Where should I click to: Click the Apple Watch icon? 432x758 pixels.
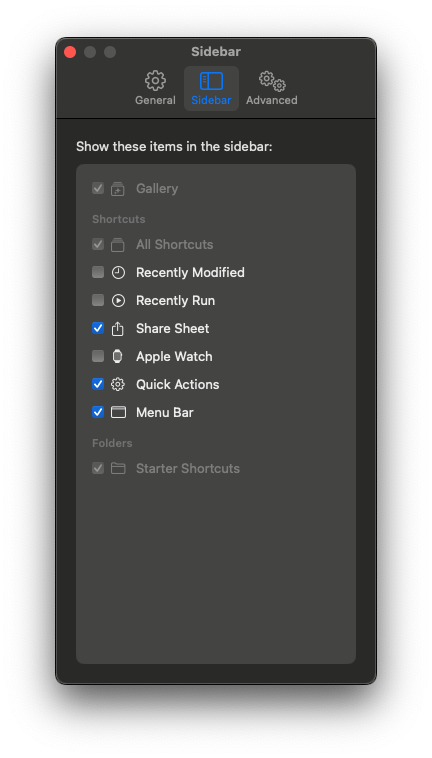tap(117, 357)
